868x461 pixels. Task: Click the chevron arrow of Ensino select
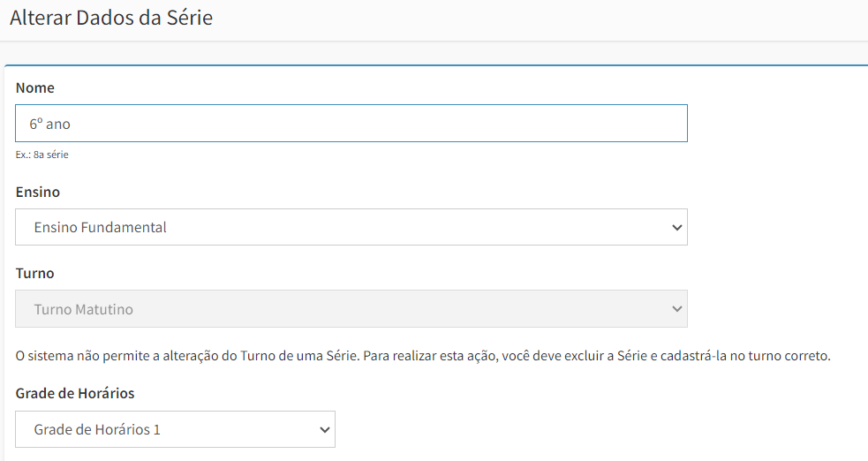point(676,228)
